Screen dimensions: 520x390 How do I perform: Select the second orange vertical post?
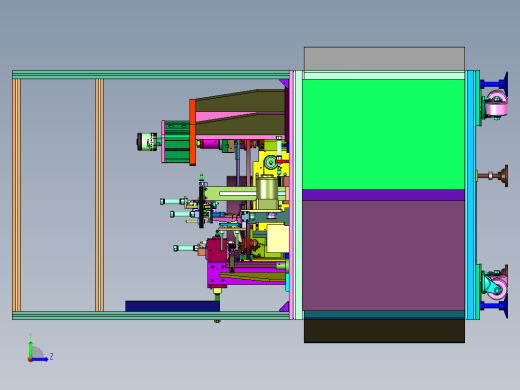coord(99,195)
